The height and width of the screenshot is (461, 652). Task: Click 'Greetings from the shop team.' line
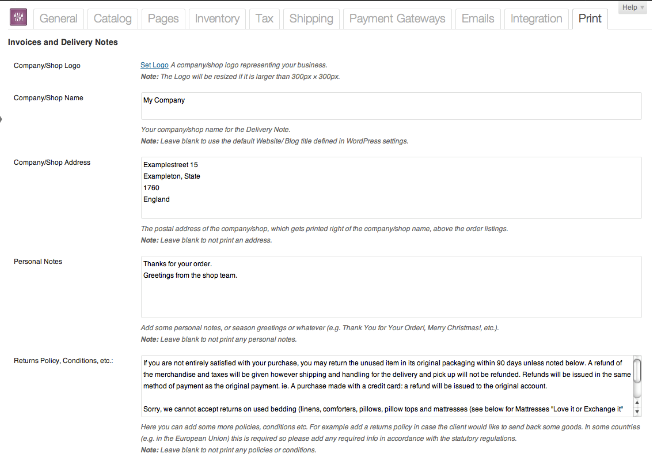tap(190, 275)
